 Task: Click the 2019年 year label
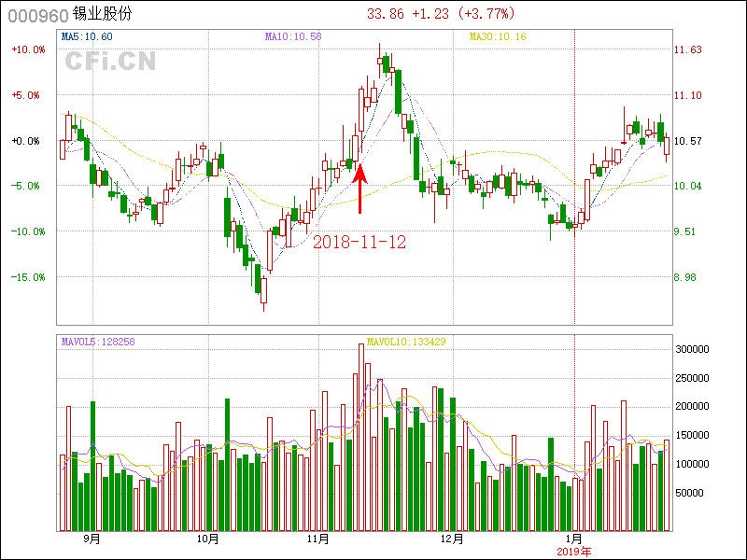pos(573,552)
